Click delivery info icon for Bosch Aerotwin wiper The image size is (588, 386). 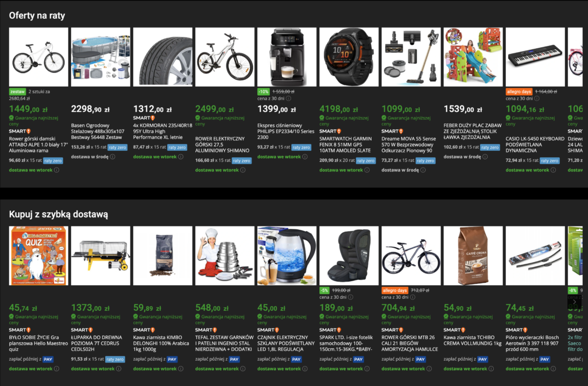553,369
